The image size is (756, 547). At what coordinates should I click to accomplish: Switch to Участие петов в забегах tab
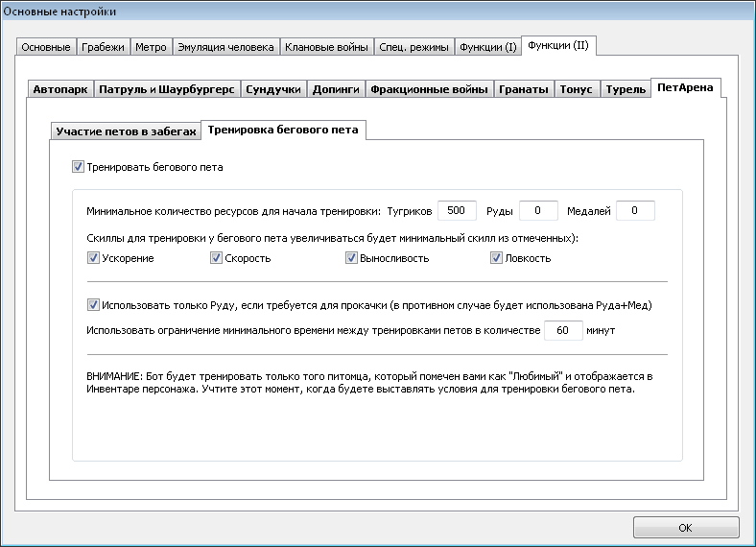point(126,131)
